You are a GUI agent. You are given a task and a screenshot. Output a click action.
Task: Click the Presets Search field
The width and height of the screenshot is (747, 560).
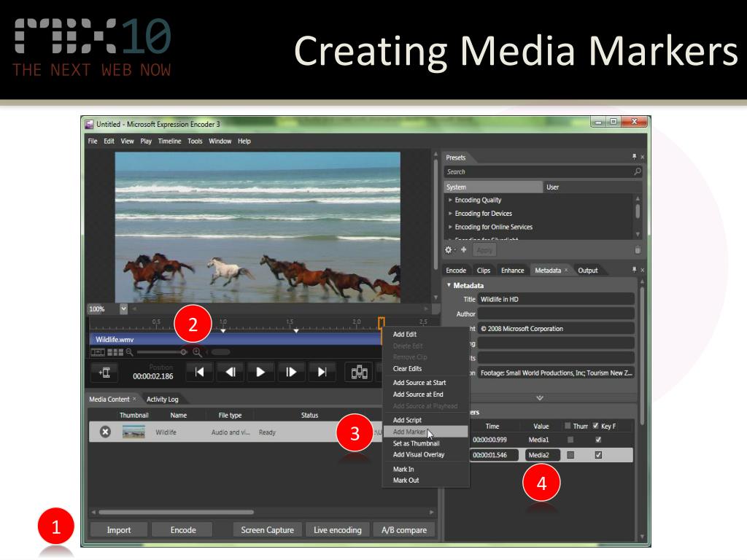coord(543,171)
